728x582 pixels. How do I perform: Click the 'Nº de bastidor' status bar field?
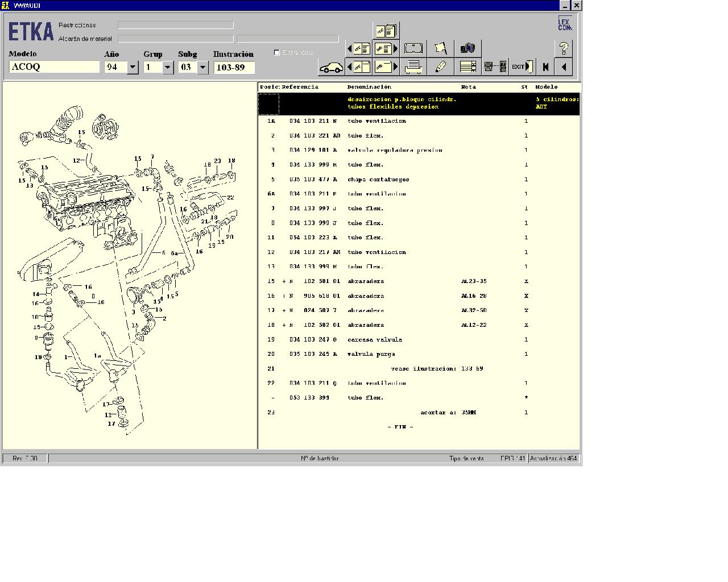(320, 459)
